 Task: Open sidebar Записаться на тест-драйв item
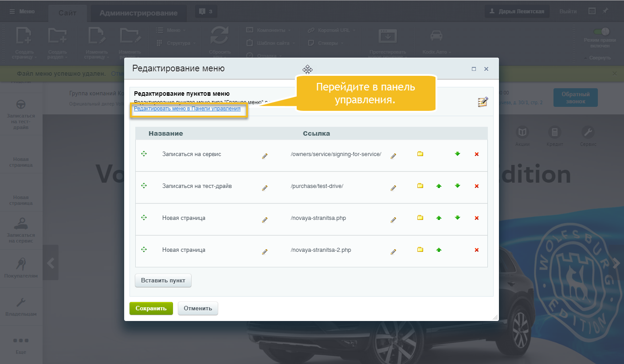pos(21,115)
